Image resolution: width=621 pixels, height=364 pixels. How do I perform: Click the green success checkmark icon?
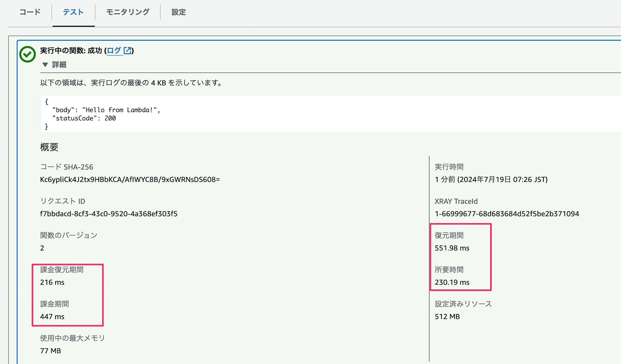27,54
